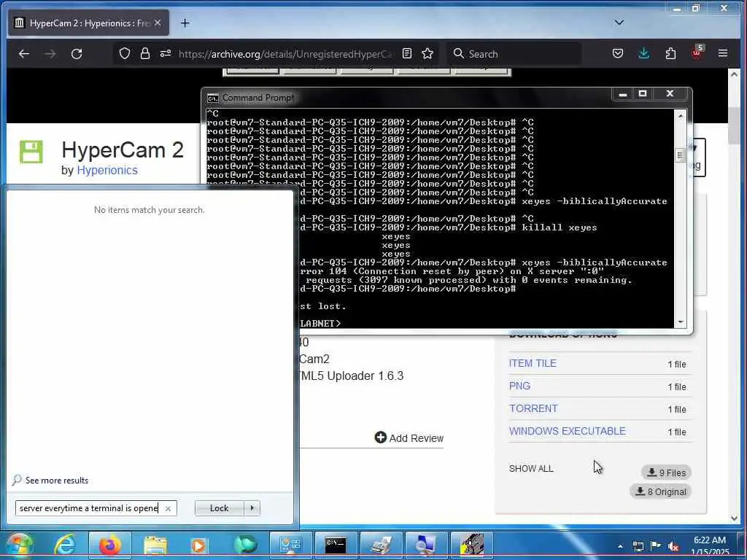The height and width of the screenshot is (560, 747).
Task: Click the muted volume tray icon
Action: tap(673, 546)
